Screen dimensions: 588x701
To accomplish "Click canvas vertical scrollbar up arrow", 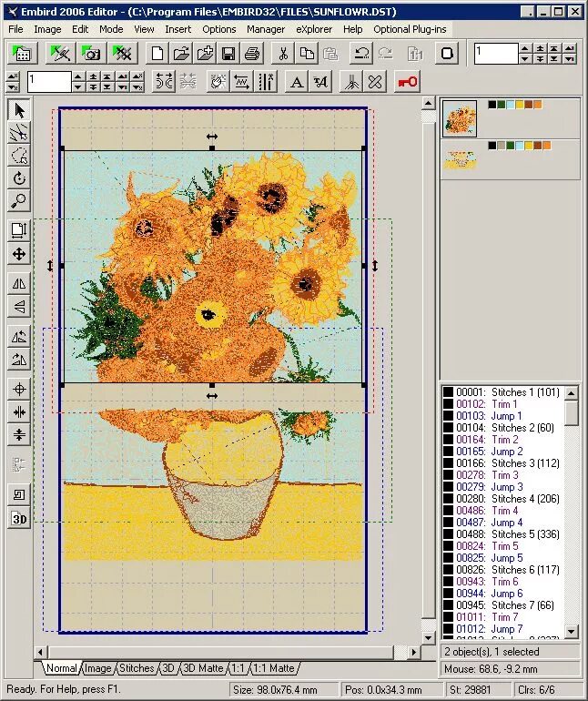I will [429, 104].
